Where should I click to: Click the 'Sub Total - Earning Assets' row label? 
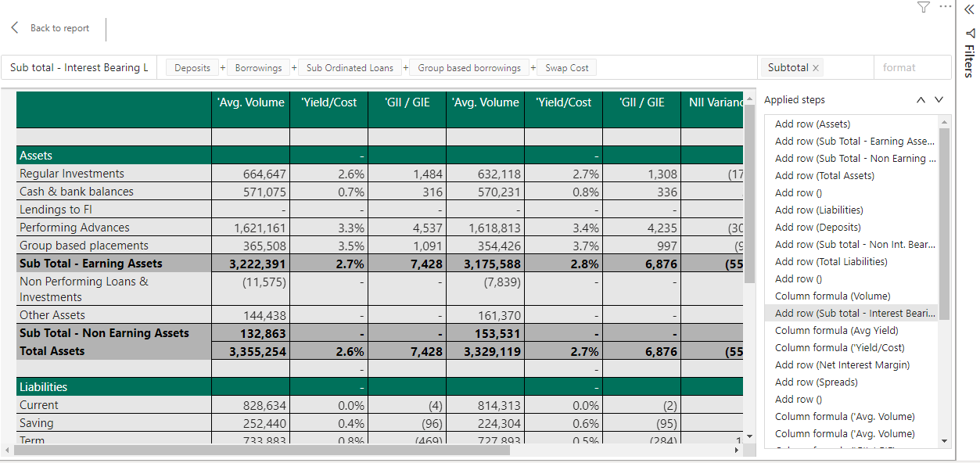(91, 264)
